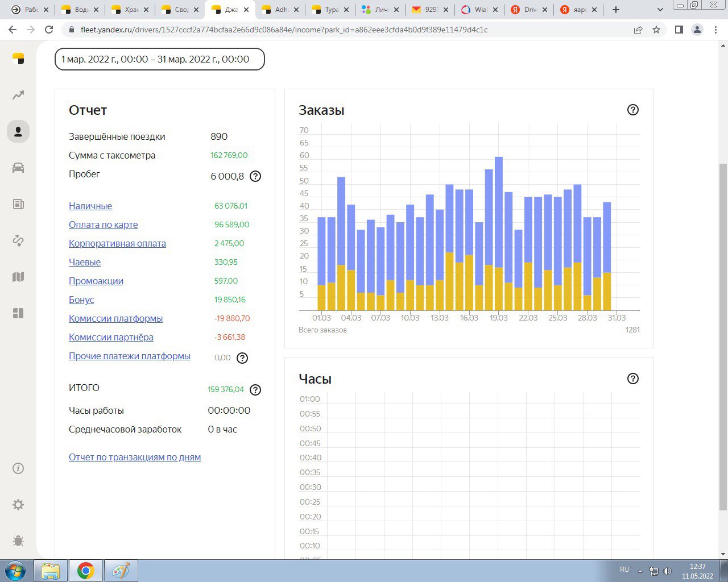Open the Корпоративная оплата link
This screenshot has width=728, height=582.
pyautogui.click(x=117, y=243)
